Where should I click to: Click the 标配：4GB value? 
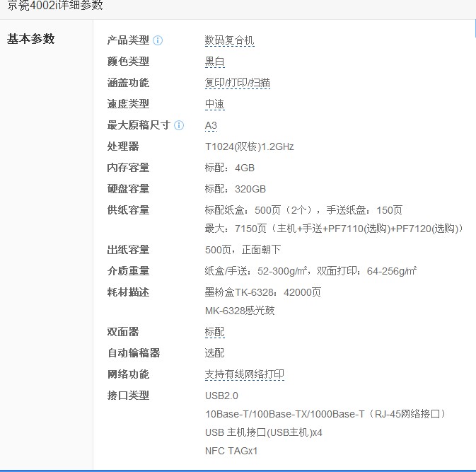coord(230,168)
